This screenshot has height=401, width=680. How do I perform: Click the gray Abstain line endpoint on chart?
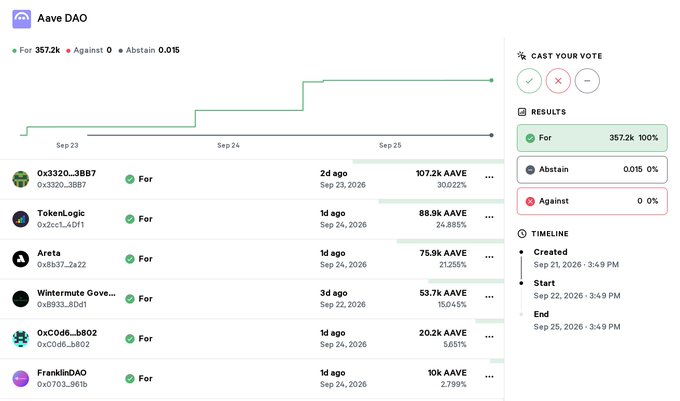[491, 135]
